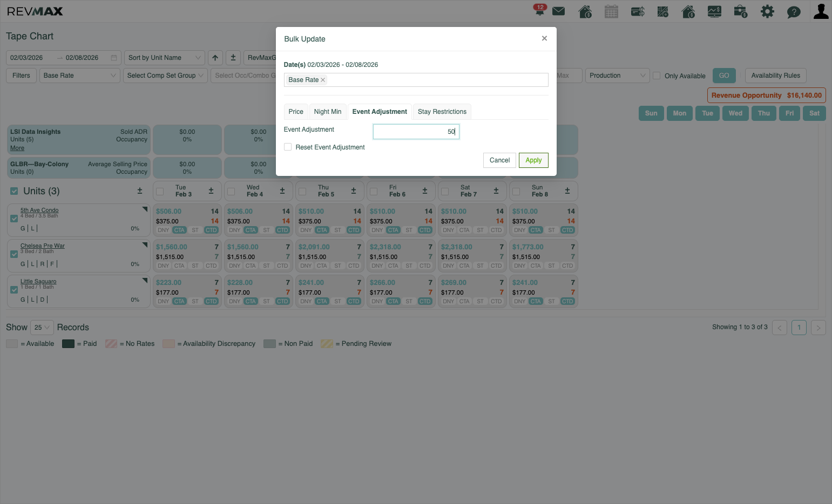
Task: Open the Production dropdown
Action: (617, 76)
